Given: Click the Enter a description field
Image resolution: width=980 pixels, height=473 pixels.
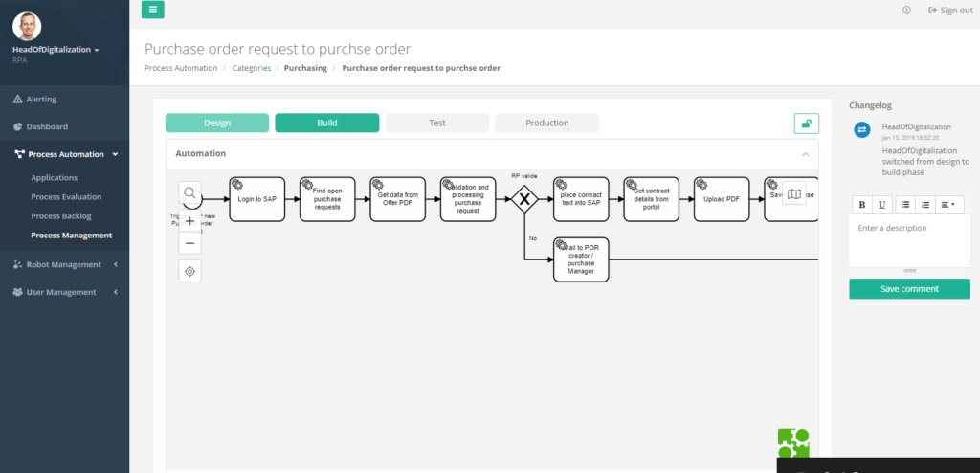Looking at the screenshot, I should [x=909, y=241].
